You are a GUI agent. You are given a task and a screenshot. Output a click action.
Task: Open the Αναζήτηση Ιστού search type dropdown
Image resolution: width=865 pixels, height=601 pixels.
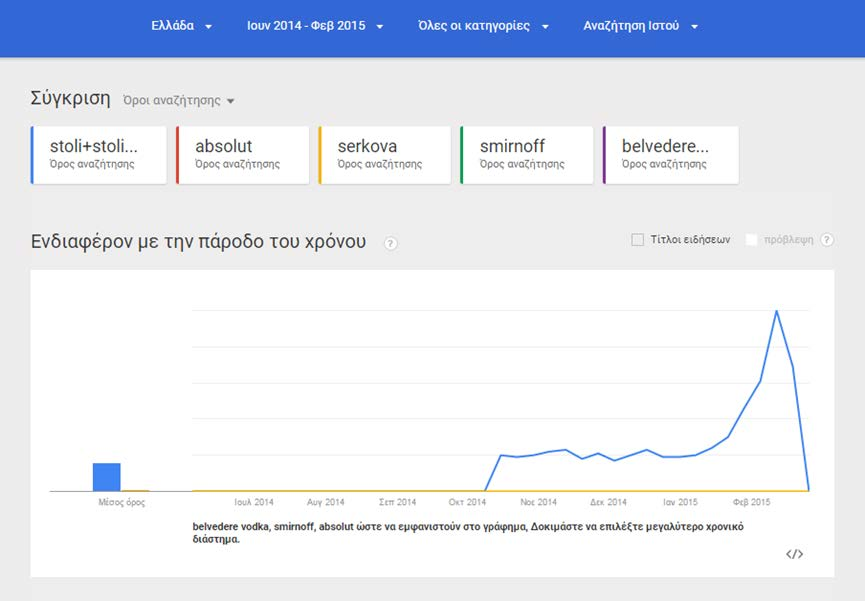(x=640, y=26)
